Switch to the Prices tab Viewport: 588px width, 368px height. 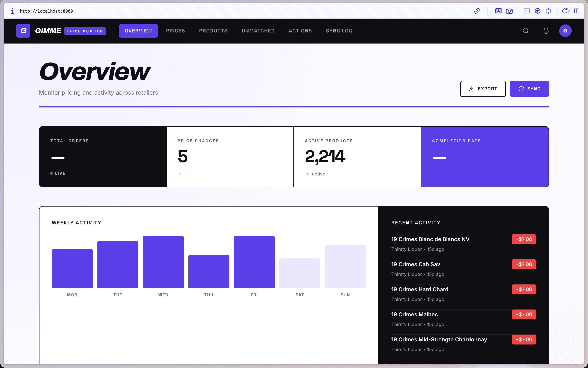point(175,31)
